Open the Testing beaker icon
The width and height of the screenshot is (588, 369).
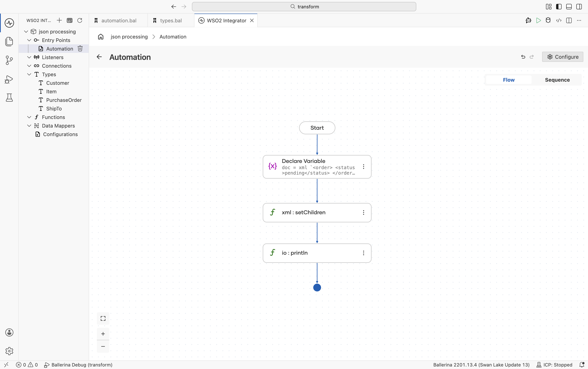[9, 98]
